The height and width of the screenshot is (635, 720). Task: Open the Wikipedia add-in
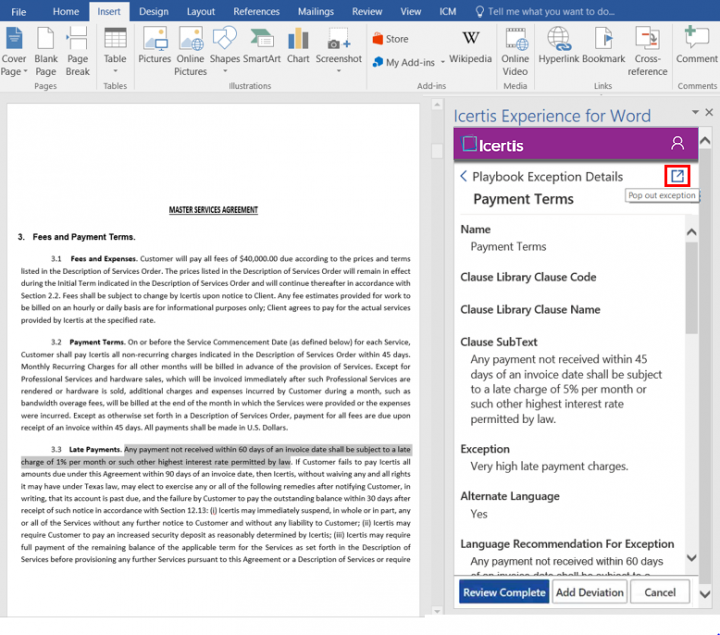470,45
